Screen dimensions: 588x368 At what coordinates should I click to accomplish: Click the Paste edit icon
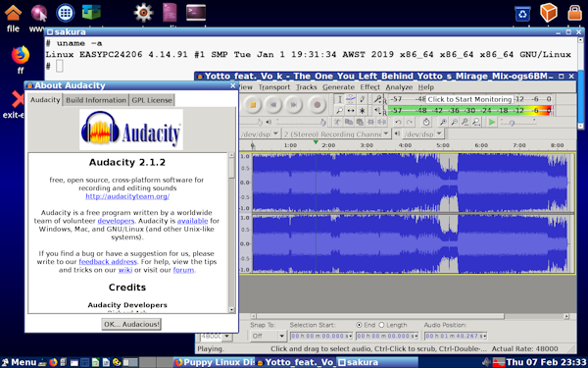[360, 122]
